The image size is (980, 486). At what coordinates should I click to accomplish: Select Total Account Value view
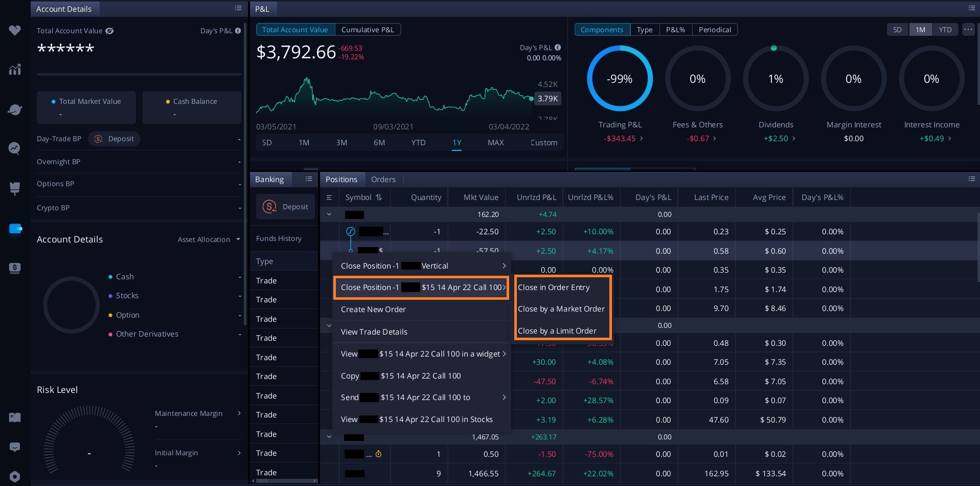coord(295,30)
